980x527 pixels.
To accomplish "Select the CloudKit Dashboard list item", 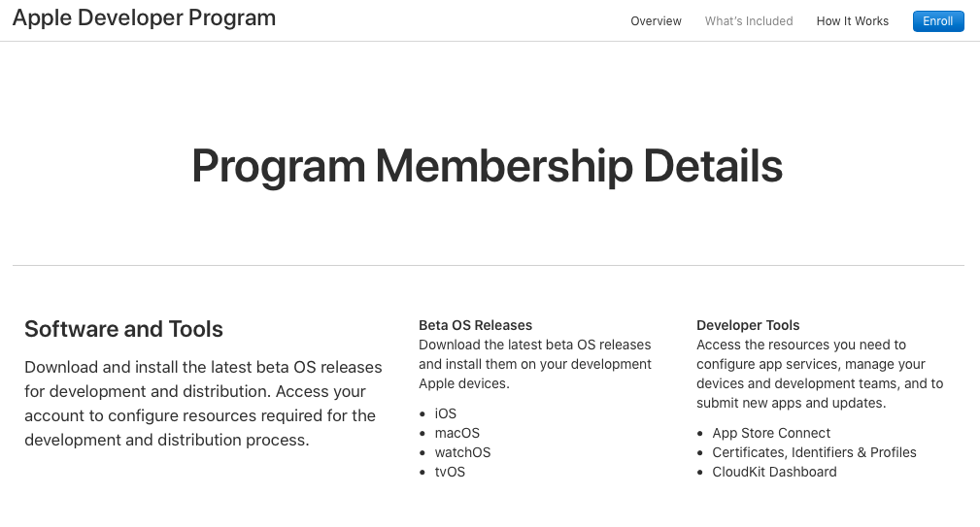I will tap(774, 472).
